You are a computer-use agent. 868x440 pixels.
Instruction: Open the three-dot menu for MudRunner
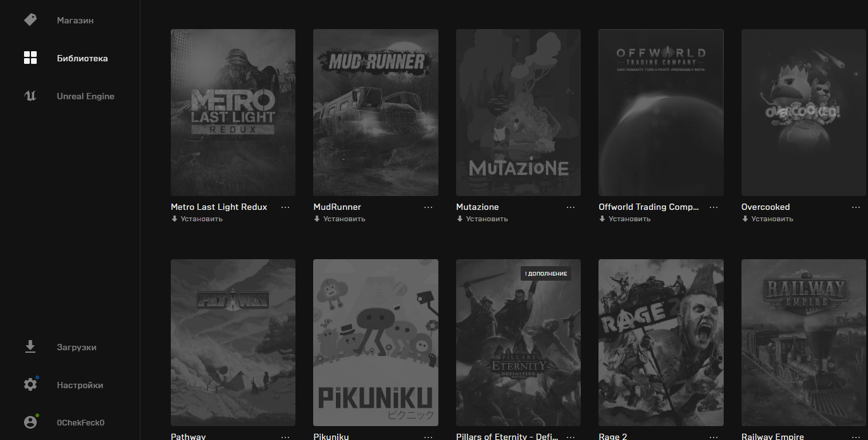428,207
